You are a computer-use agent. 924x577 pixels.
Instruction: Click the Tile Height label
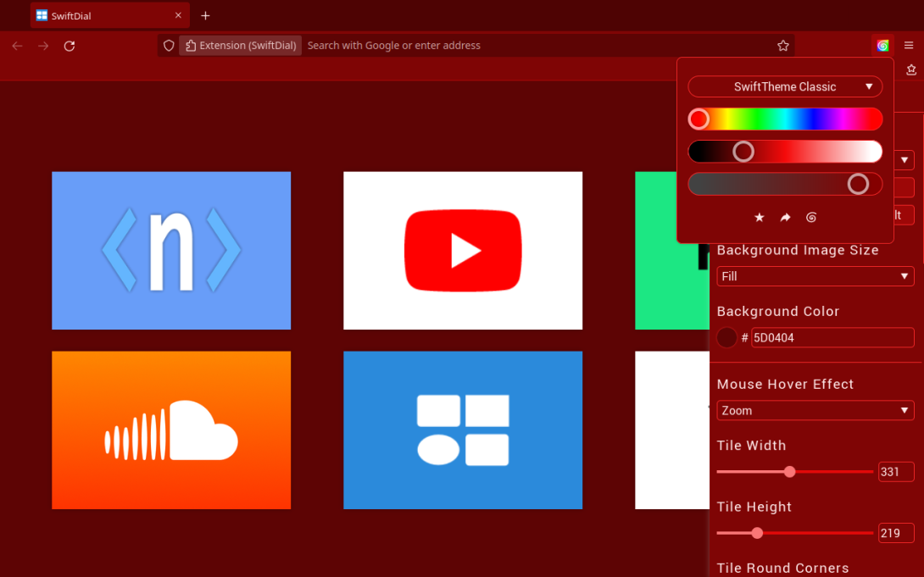point(754,507)
